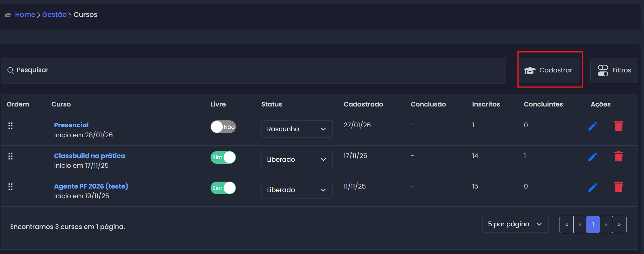Screen dimensions: 644x254
Task: Click the pencil icon for Classbuild na prática
Action: point(593,157)
